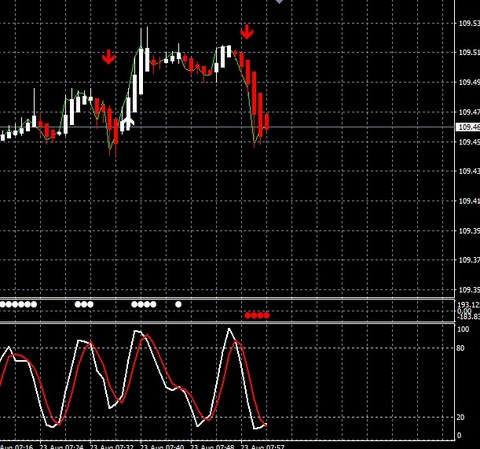
Task: Click the 109.49 price scale label
Action: (x=469, y=82)
